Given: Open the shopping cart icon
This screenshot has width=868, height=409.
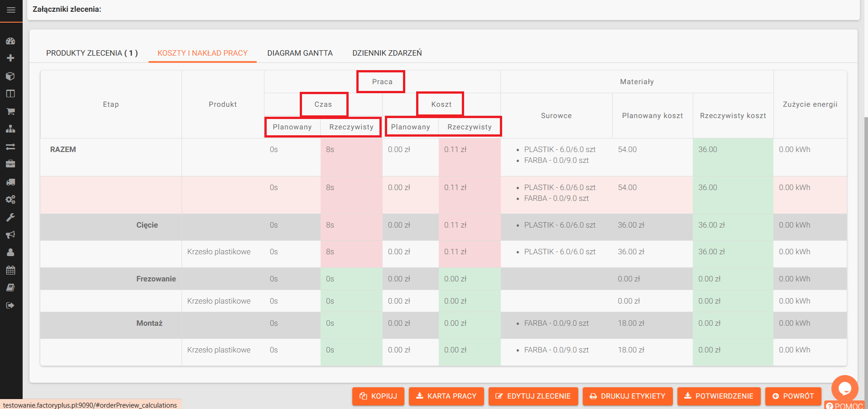Looking at the screenshot, I should click(x=10, y=111).
